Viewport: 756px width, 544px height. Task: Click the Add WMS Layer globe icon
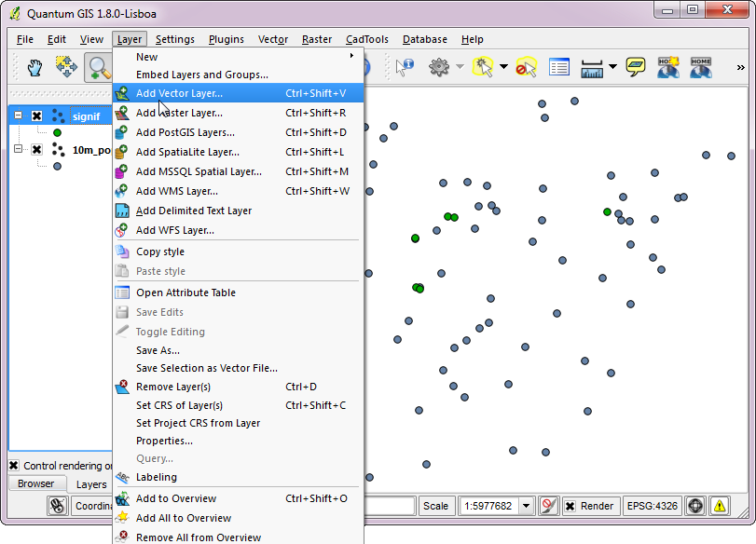pyautogui.click(x=121, y=191)
